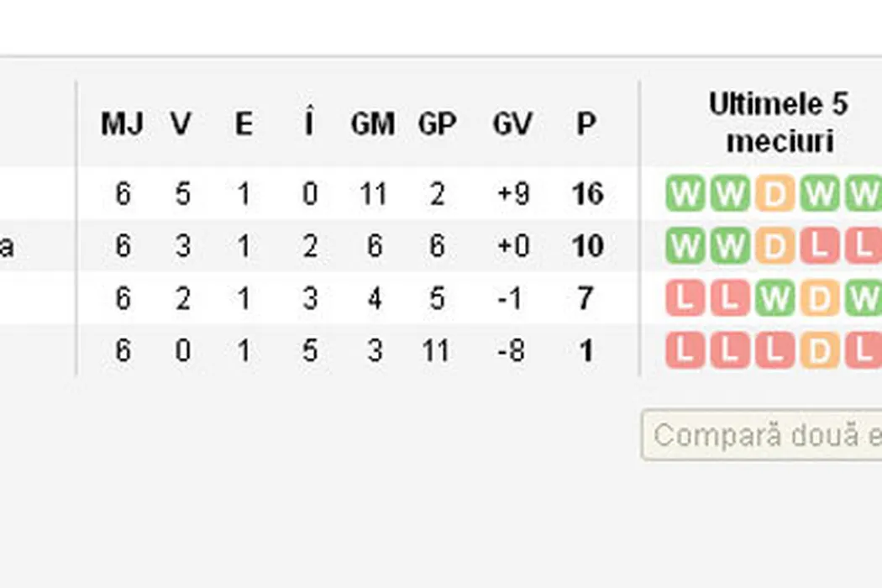Sort by the P points column header
Screen dimensions: 882x588
(x=586, y=124)
